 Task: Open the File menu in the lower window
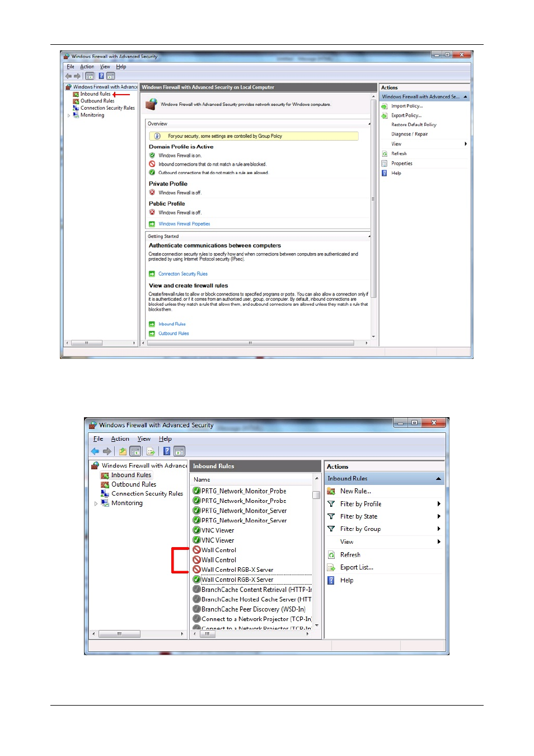(98, 439)
